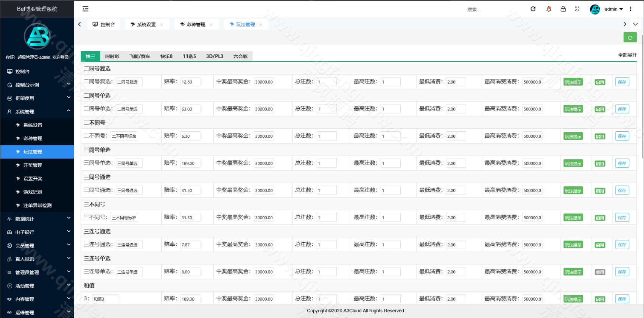The image size is (644, 318).
Task: Click the refresh icon in top header
Action: click(x=533, y=9)
